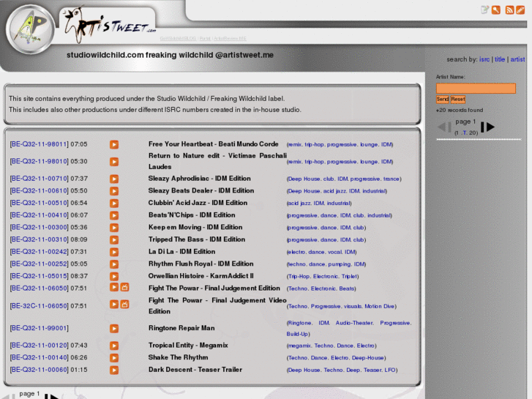Open ISRC link BE-Q32-11-00060
This screenshot has width=532, height=399.
(x=39, y=370)
